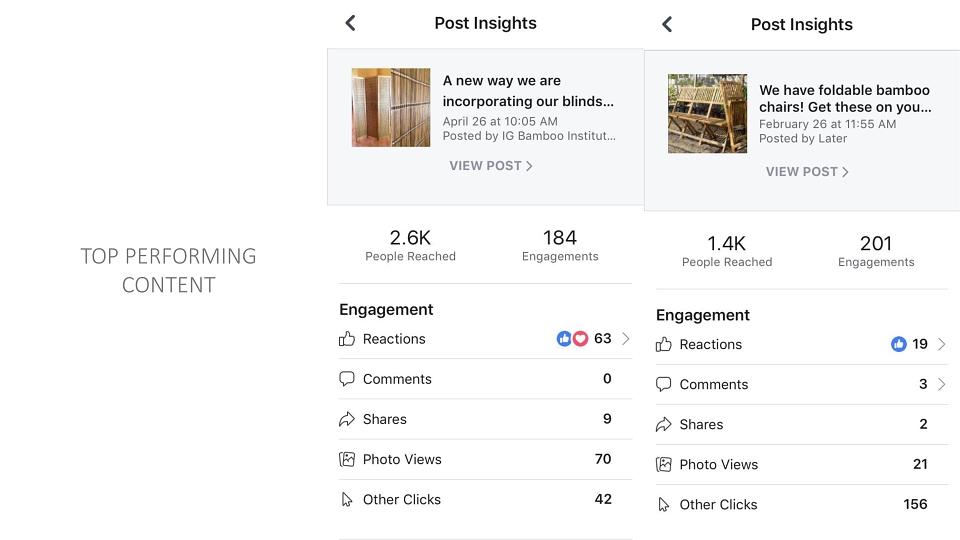Expand Comments details showing 3
Image resolution: width=960 pixels, height=540 pixels.
click(x=942, y=384)
